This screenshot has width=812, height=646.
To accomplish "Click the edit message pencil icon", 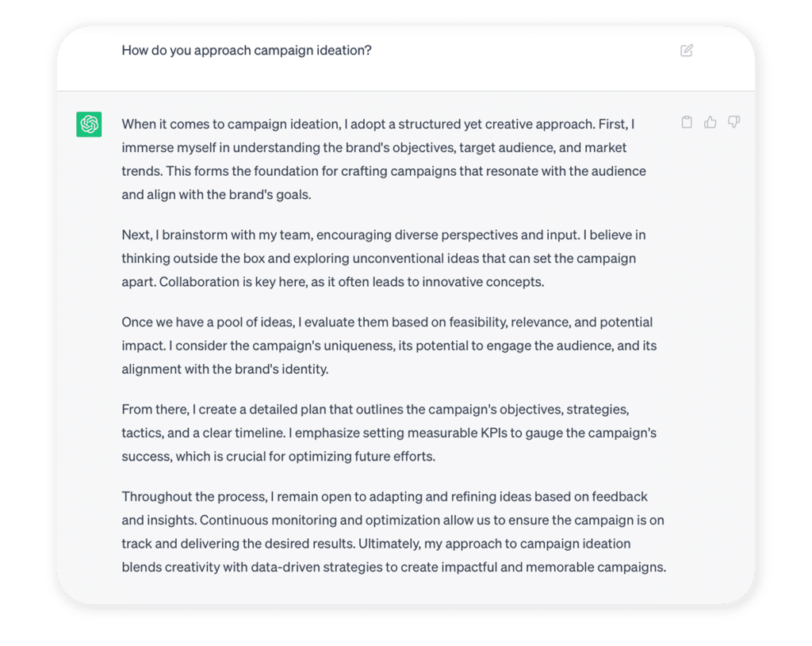I will pyautogui.click(x=686, y=50).
